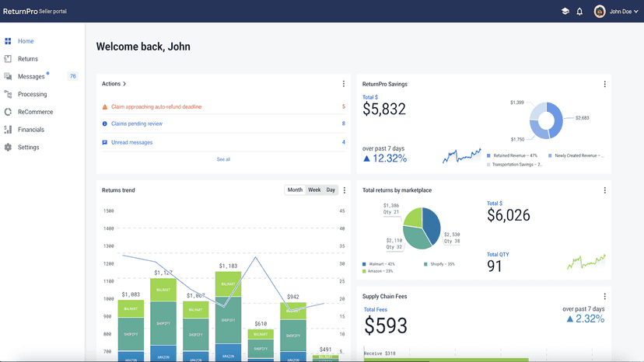The height and width of the screenshot is (362, 644).
Task: Click the Messages 76 count badge
Action: click(72, 76)
